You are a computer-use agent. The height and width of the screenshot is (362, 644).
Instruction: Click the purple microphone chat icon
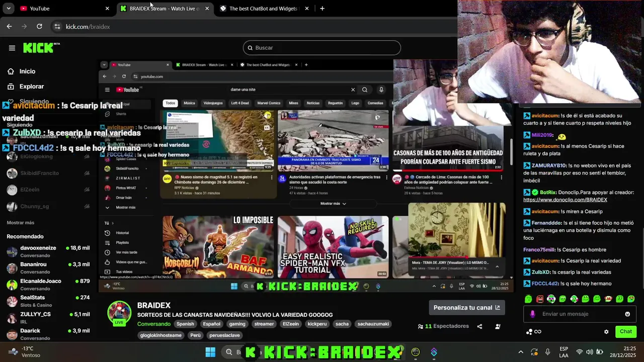pos(533,314)
